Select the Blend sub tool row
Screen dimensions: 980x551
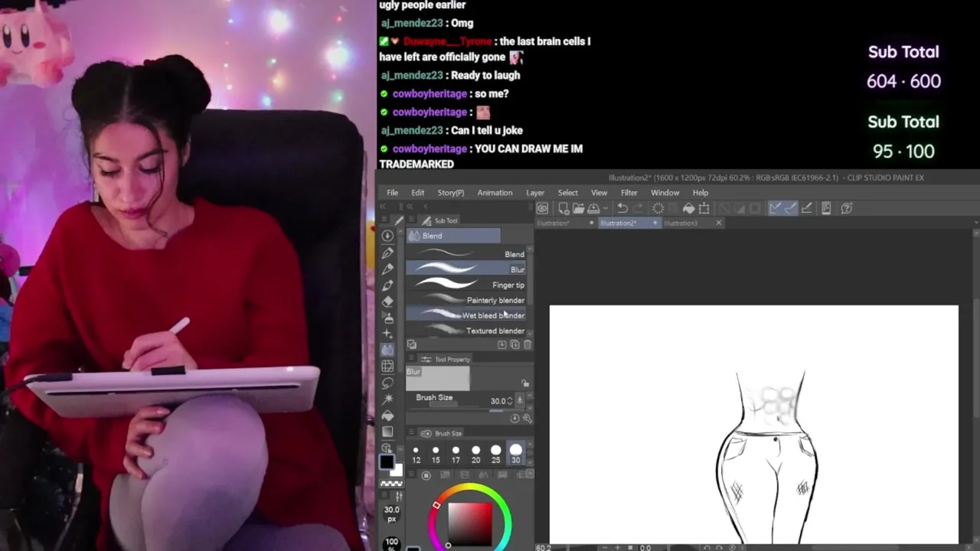[x=465, y=254]
